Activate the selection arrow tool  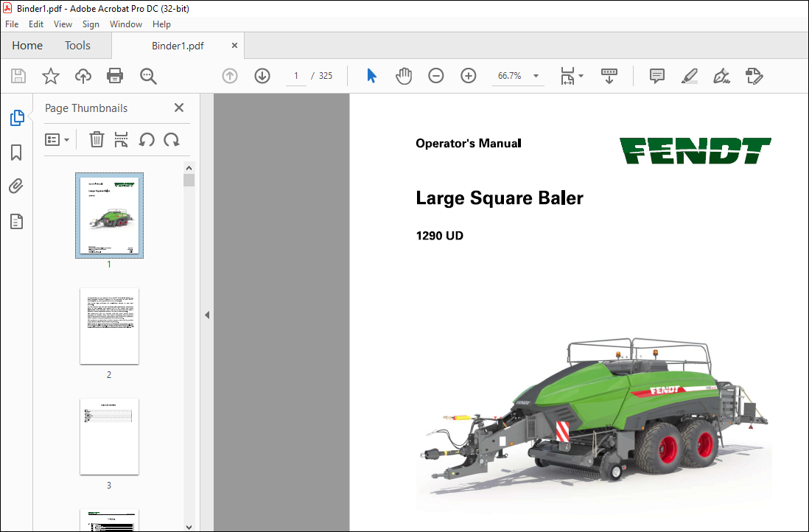[x=371, y=76]
